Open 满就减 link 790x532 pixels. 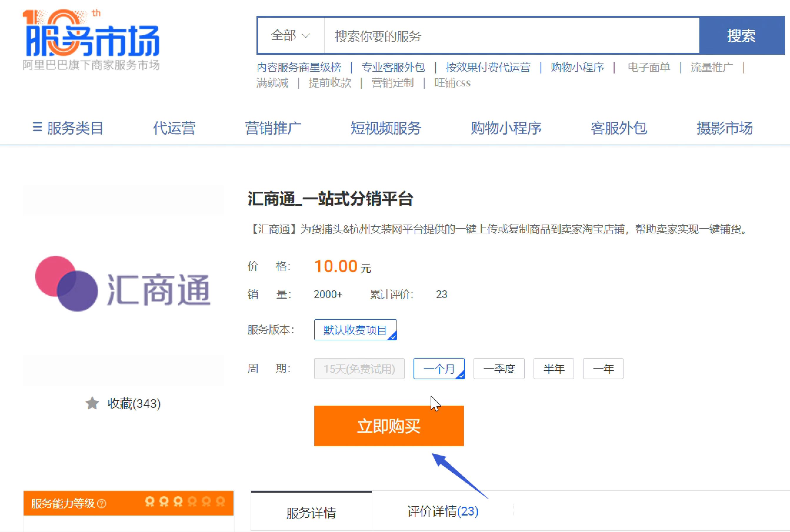(x=272, y=83)
